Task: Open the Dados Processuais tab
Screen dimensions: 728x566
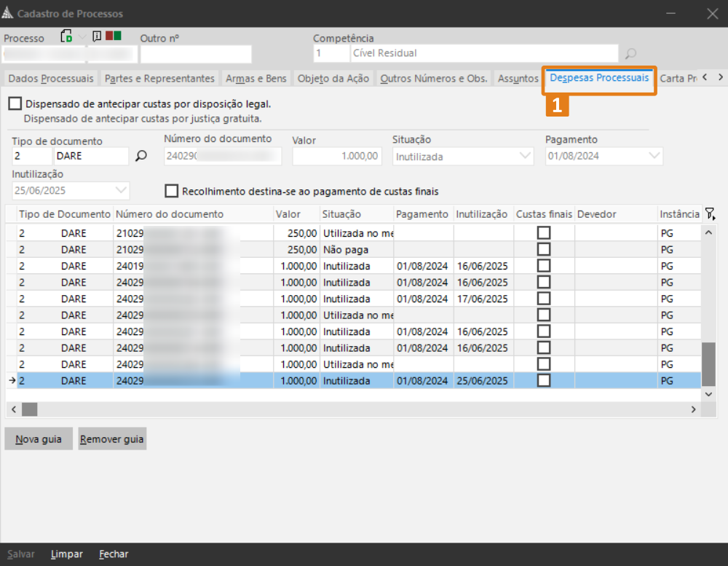Action: click(50, 79)
